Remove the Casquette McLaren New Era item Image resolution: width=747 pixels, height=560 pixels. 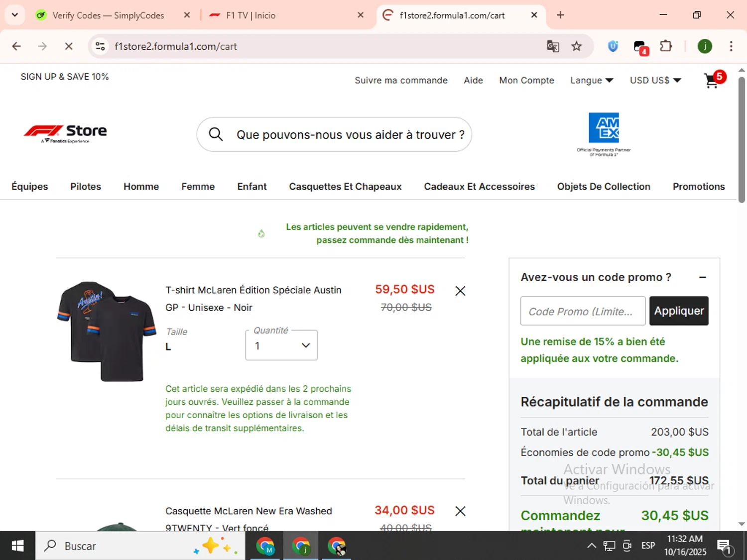(x=460, y=511)
